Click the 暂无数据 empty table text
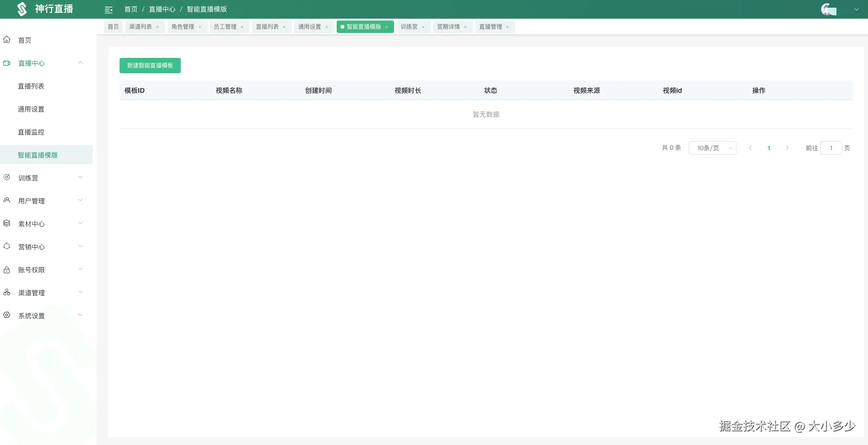Screen dimensions: 868x445 click(x=486, y=114)
